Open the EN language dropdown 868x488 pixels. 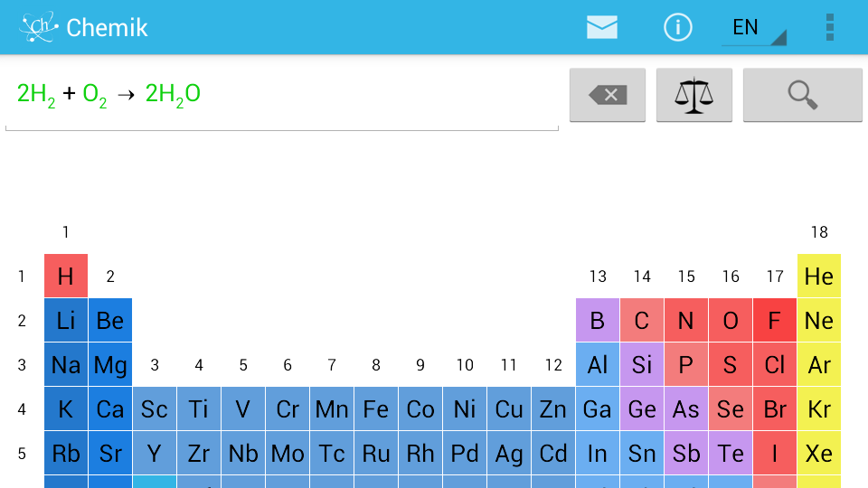point(754,28)
